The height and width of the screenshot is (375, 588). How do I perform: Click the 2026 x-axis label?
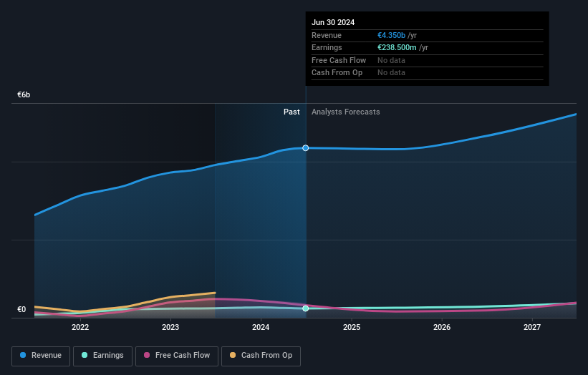[442, 328]
